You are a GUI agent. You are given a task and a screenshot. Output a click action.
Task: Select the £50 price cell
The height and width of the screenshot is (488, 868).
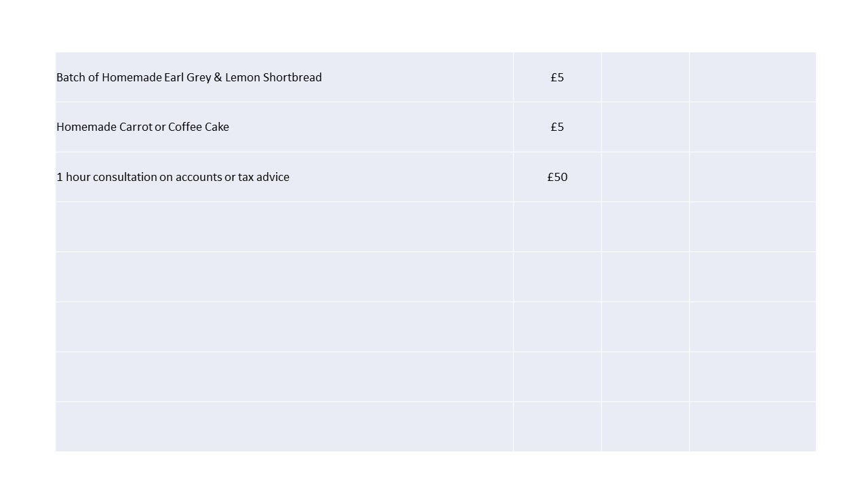[x=557, y=177]
